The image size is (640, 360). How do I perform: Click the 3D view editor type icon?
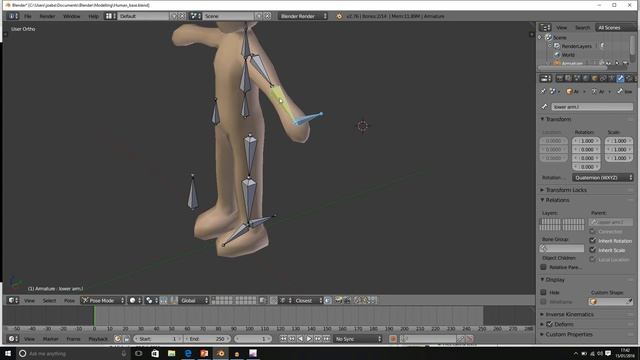coord(13,300)
